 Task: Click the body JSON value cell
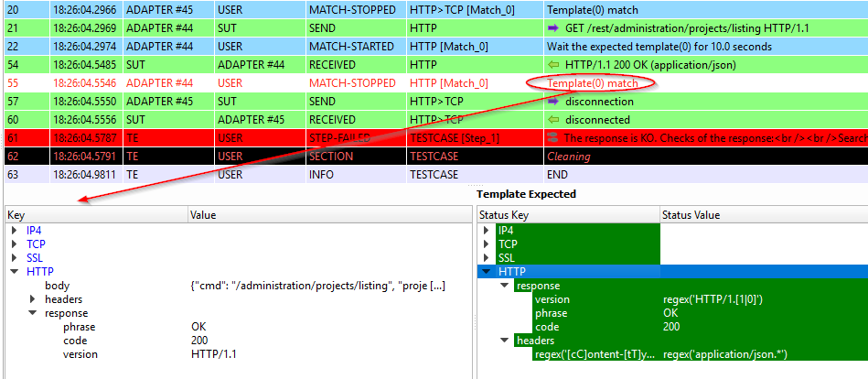coord(318,286)
